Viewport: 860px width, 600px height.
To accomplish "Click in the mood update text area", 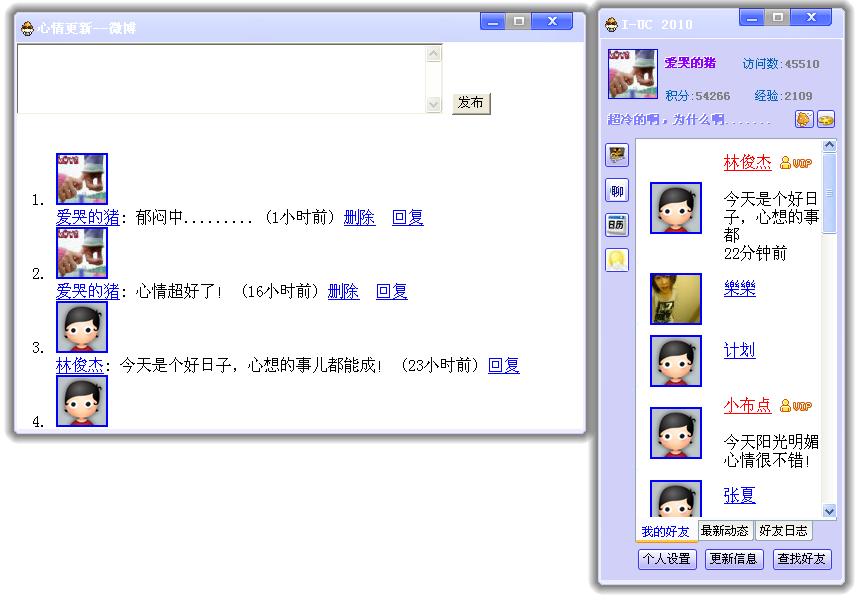I will coord(222,78).
